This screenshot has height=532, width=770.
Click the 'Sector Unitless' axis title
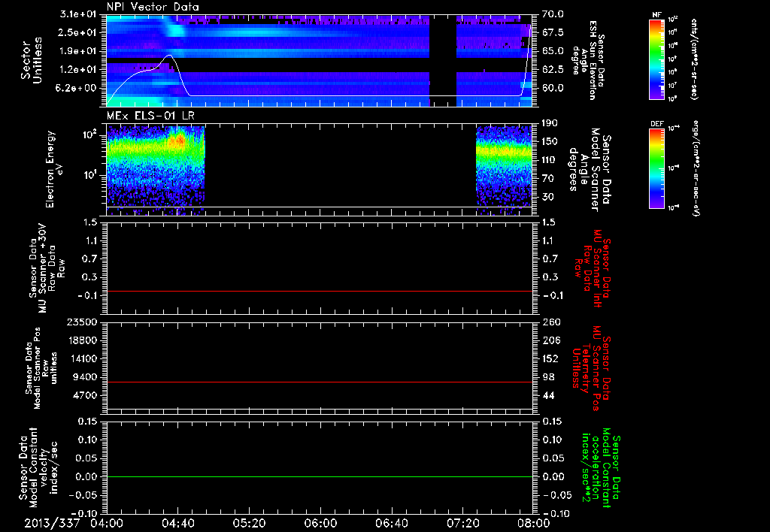32,60
